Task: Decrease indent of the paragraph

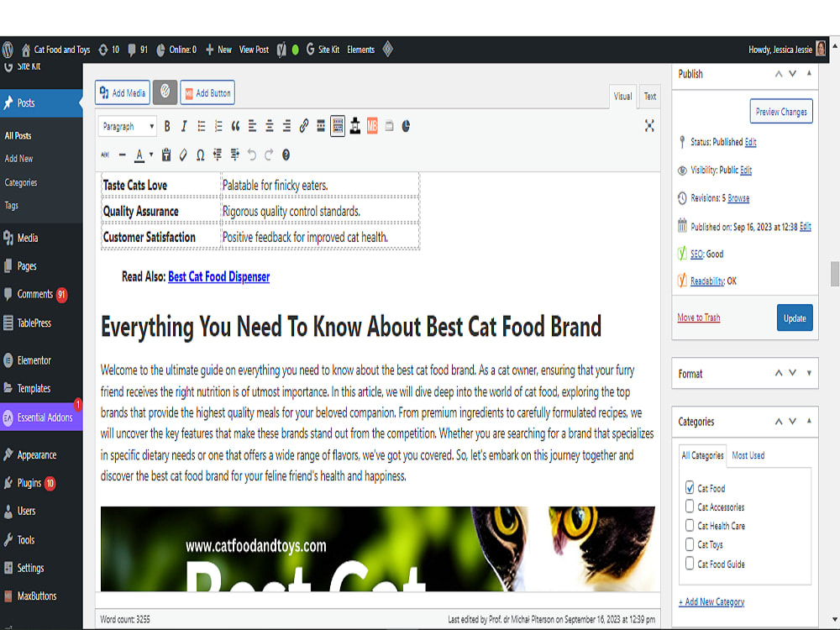Action: point(218,155)
